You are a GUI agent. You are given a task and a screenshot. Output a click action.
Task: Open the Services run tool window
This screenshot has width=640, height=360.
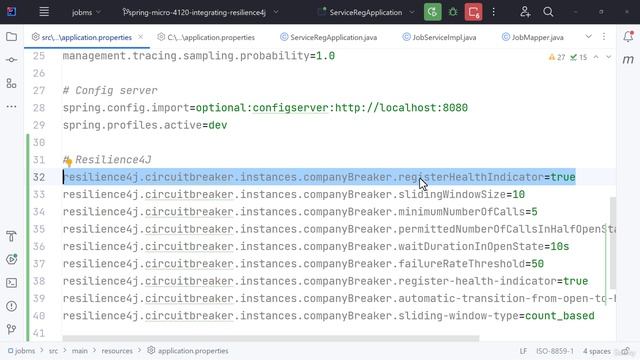(x=11, y=259)
